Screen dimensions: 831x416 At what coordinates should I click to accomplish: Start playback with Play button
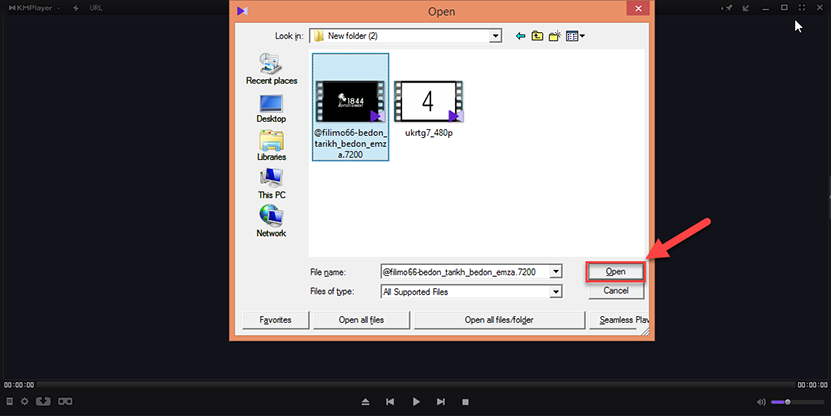[x=416, y=402]
